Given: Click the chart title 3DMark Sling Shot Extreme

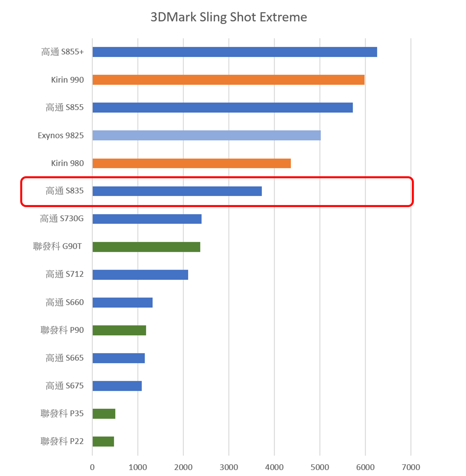Looking at the screenshot, I should (229, 17).
